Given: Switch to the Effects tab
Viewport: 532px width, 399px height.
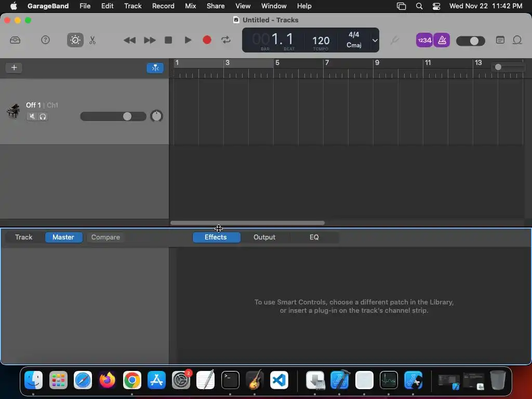Looking at the screenshot, I should [x=216, y=237].
